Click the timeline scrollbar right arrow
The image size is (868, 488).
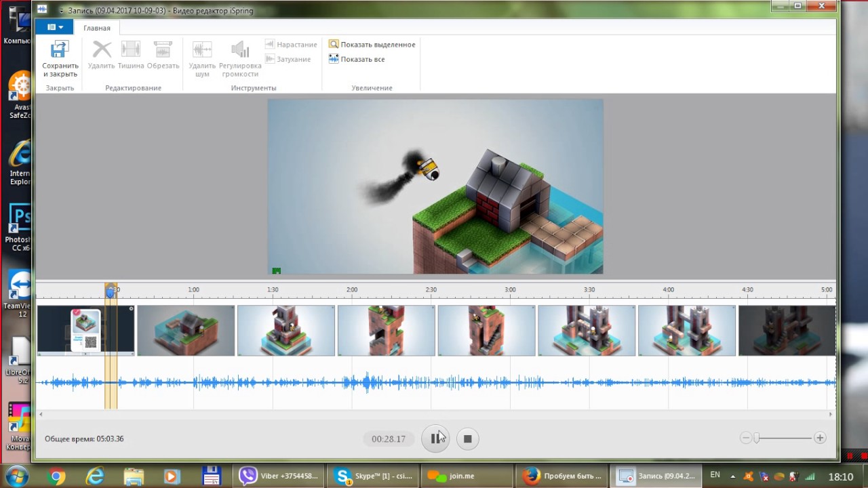tap(831, 414)
